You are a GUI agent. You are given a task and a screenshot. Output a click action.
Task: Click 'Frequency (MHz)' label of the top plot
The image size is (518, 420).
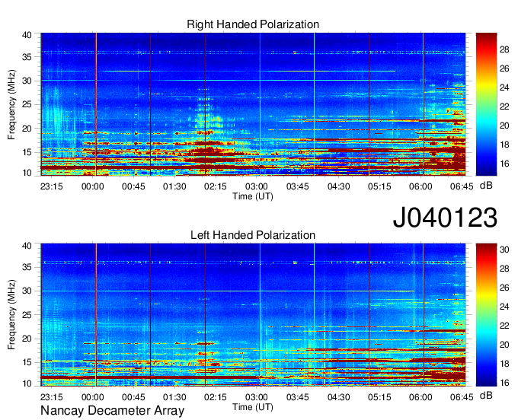pos(11,104)
